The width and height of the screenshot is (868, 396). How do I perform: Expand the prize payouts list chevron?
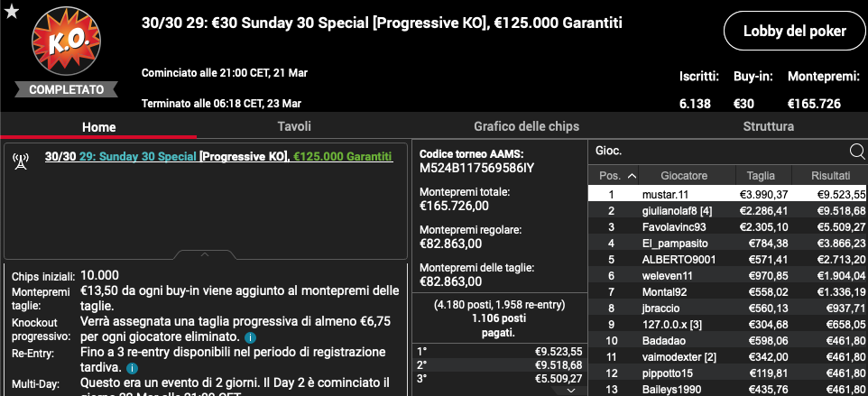[x=572, y=391]
